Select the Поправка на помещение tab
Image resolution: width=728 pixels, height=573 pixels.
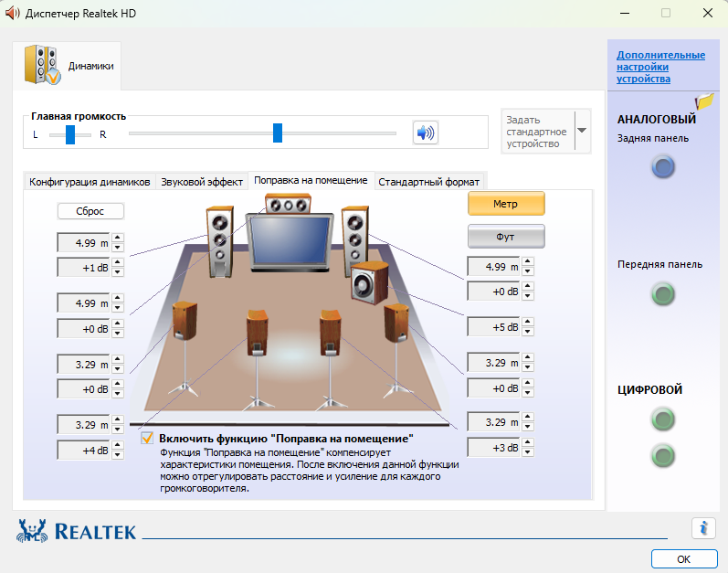click(311, 180)
